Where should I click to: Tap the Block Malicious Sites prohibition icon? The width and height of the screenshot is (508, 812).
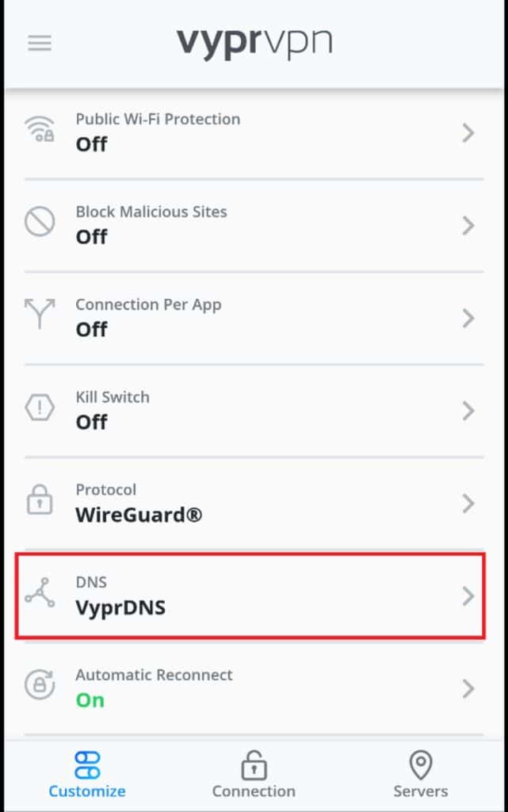coord(40,222)
